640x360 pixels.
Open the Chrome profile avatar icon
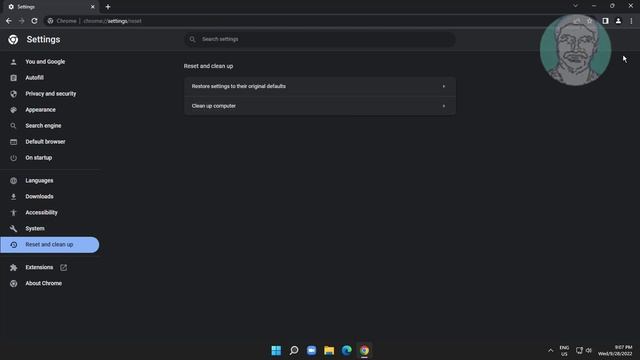[618, 21]
